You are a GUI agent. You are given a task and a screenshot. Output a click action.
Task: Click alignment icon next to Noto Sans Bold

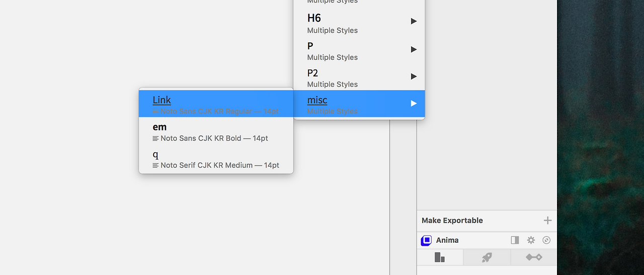(155, 138)
